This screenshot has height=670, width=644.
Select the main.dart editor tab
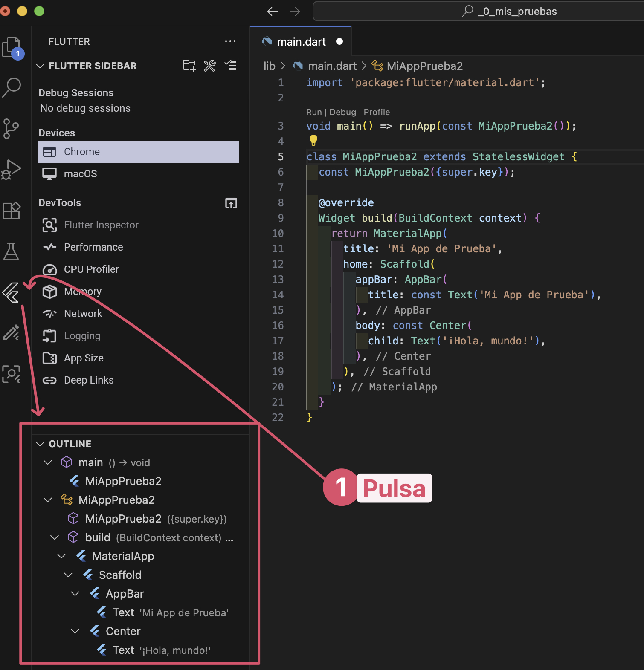[x=301, y=42]
